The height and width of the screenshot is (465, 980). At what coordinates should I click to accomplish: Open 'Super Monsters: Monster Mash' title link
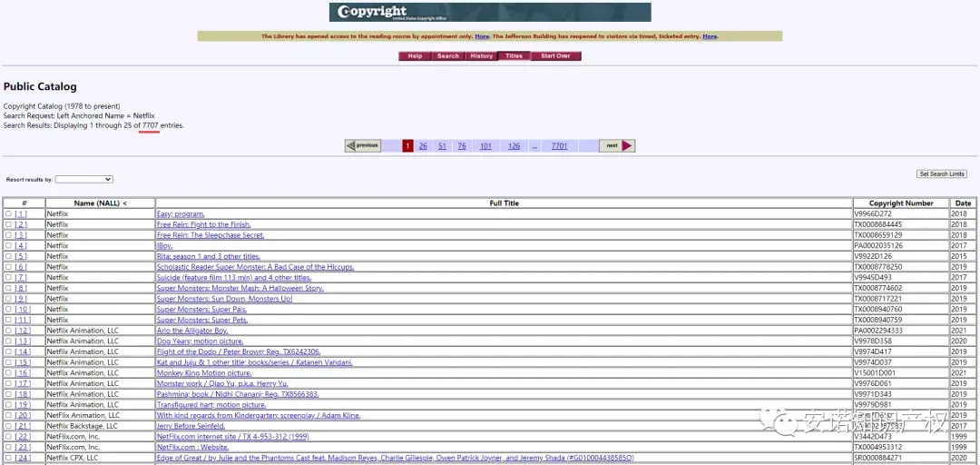[x=240, y=289]
